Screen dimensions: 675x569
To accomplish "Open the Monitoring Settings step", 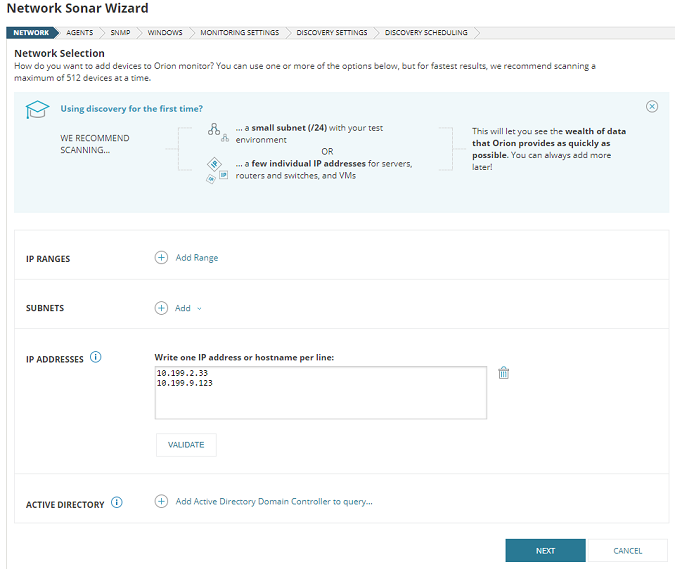I will click(x=239, y=33).
